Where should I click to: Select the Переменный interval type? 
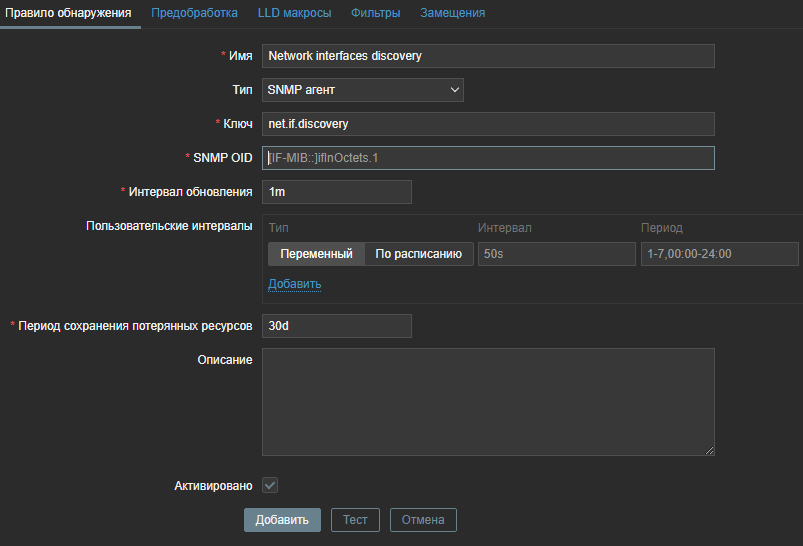(316, 254)
